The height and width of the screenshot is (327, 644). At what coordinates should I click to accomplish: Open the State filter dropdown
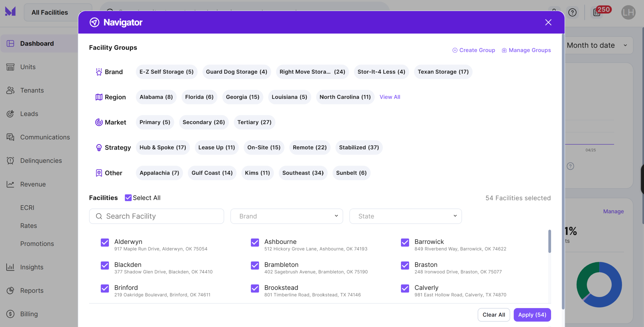tap(406, 216)
